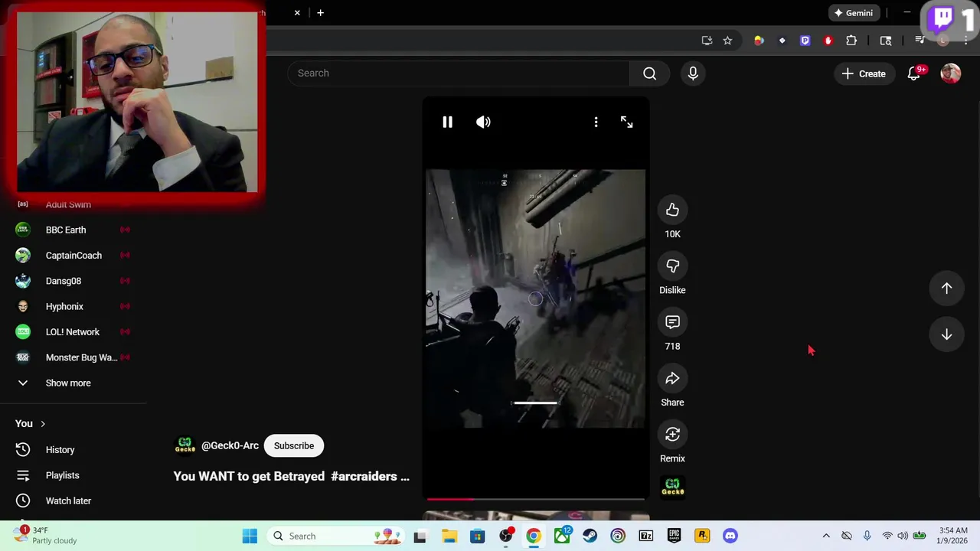
Task: Open the Geck0 sound avatar below Remix
Action: 672,487
